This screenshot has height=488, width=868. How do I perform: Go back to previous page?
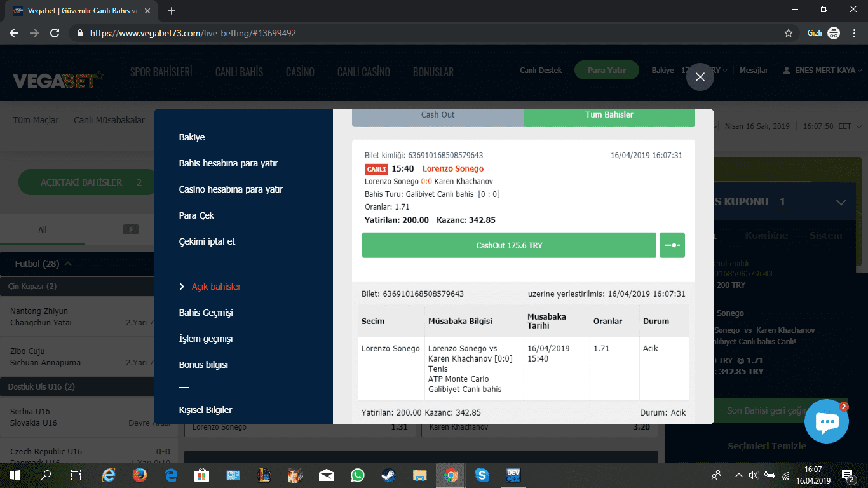click(14, 33)
